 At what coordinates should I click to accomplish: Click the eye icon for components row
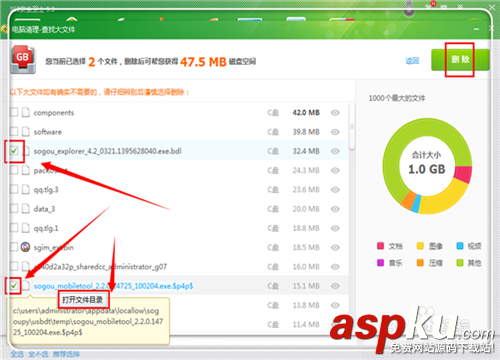(335, 113)
